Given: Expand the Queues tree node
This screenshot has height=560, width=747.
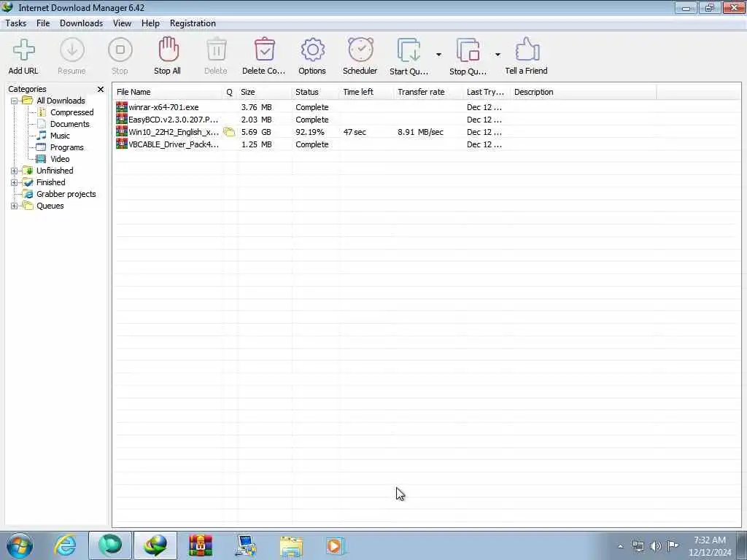Looking at the screenshot, I should pyautogui.click(x=15, y=206).
